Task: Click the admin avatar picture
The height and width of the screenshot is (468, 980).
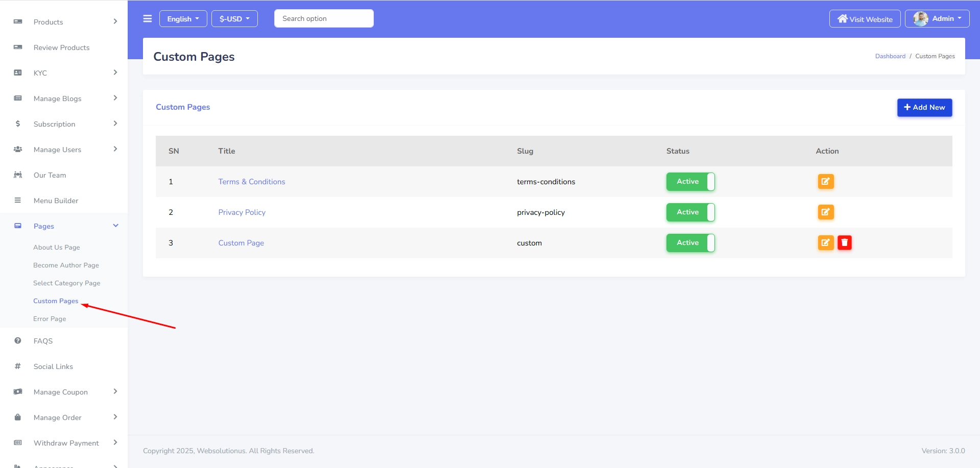Action: pos(921,19)
